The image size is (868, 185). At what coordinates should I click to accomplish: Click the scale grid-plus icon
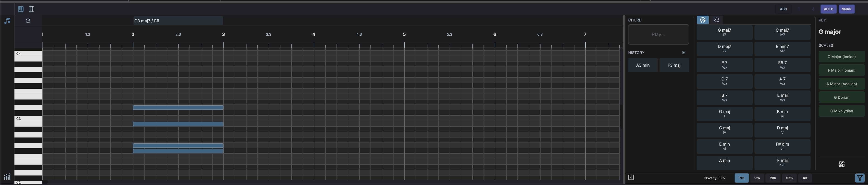841,164
